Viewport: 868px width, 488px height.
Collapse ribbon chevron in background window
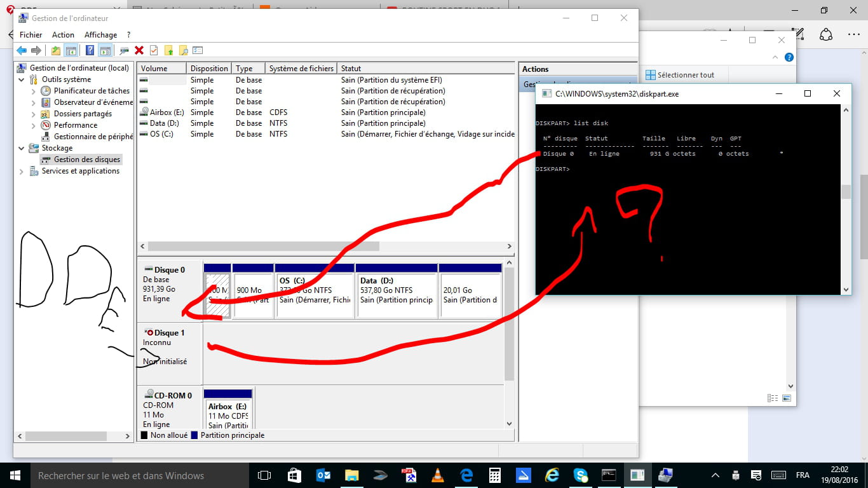pyautogui.click(x=775, y=57)
